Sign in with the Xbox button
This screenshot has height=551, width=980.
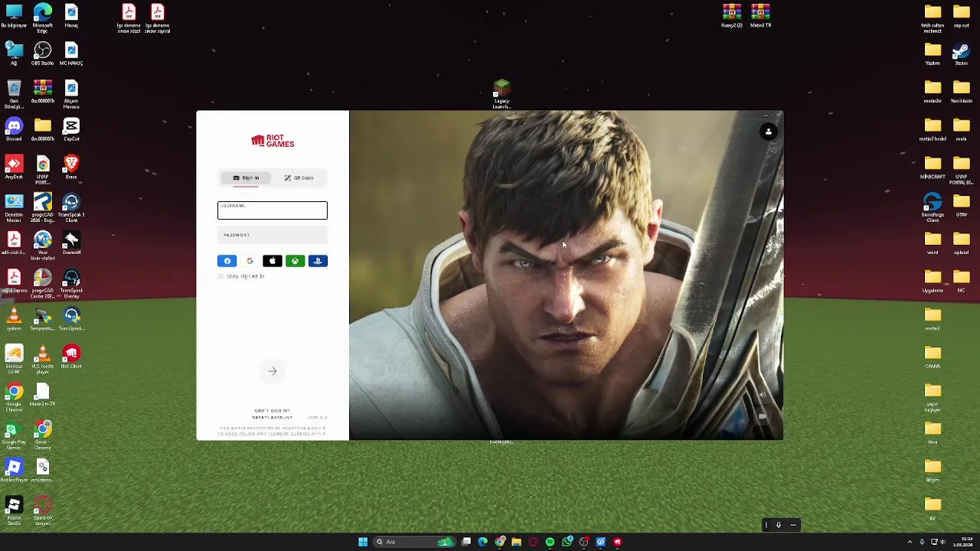click(x=295, y=261)
